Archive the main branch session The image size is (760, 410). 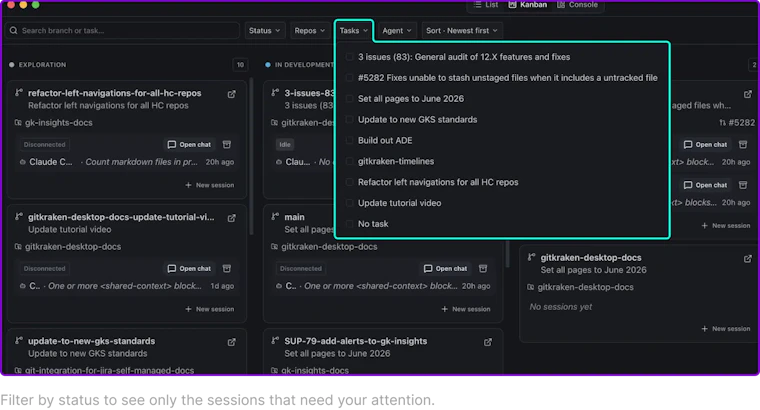tap(483, 268)
